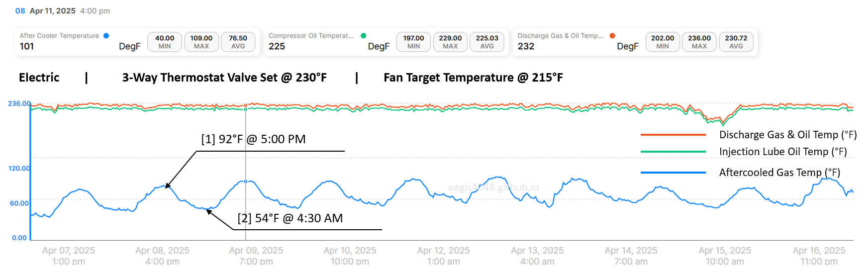Select the After Cooler 109.00 MAX badge

pyautogui.click(x=201, y=42)
